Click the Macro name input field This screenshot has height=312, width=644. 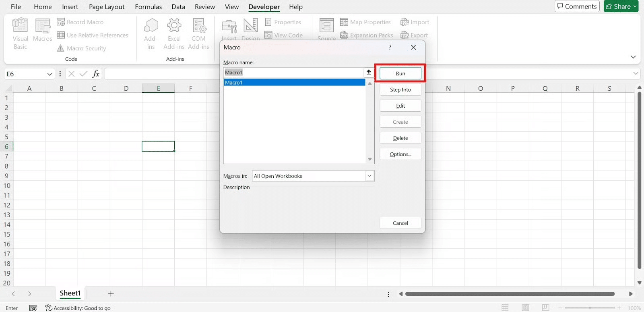tap(293, 73)
